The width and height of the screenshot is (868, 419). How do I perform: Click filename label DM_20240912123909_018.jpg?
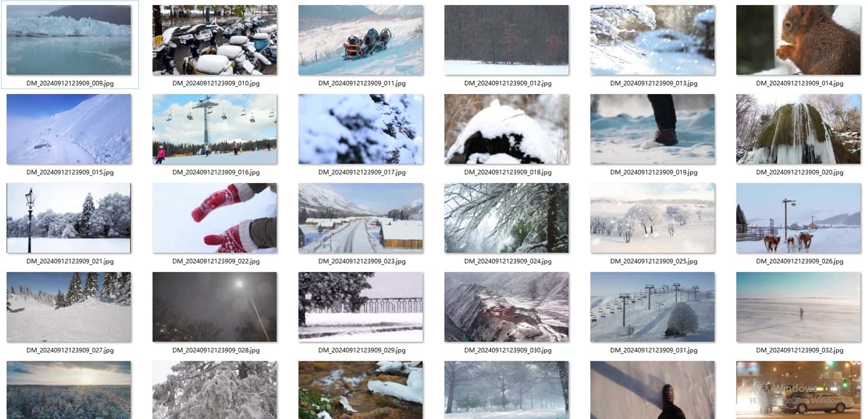(507, 172)
